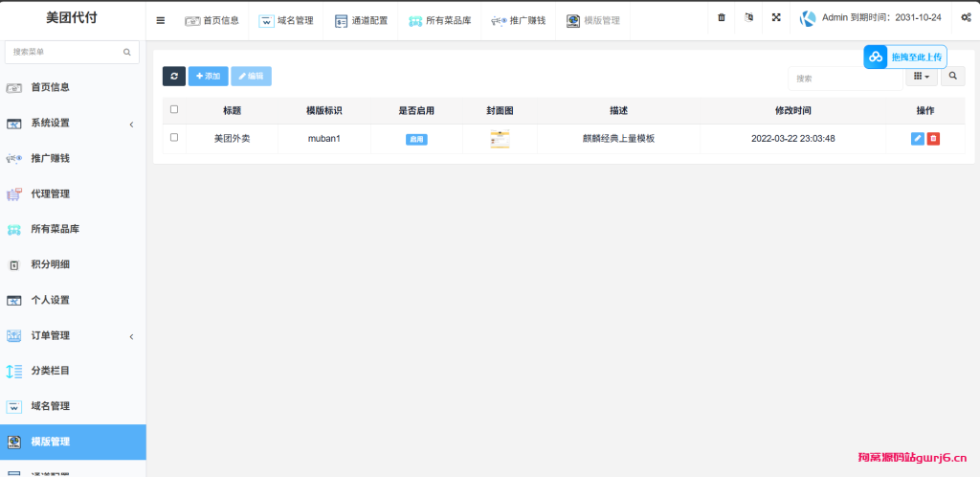
Task: Click 所有菜品库 icon in sidebar
Action: 13,230
